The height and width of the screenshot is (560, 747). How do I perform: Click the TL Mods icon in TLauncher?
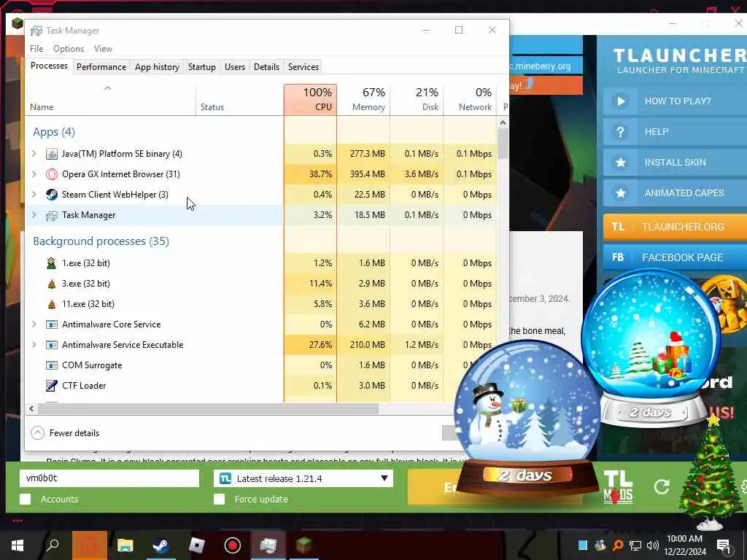click(x=618, y=486)
